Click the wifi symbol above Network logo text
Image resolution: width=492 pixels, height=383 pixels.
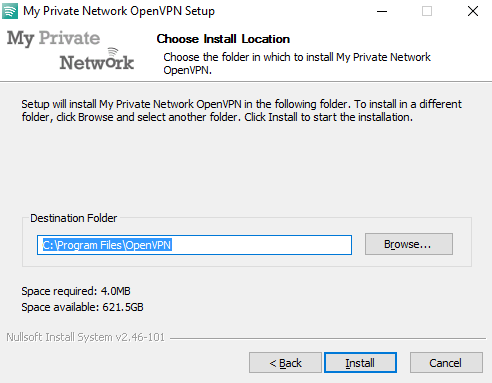113,53
